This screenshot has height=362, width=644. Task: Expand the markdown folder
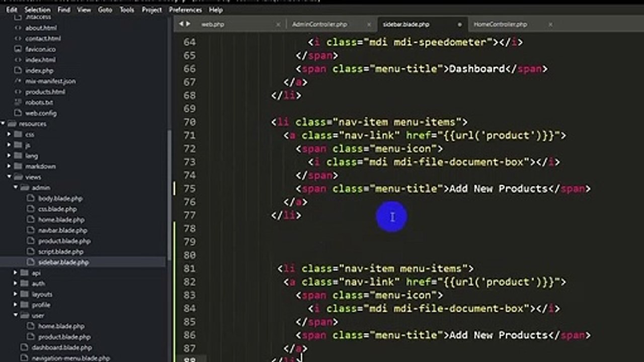(x=9, y=166)
